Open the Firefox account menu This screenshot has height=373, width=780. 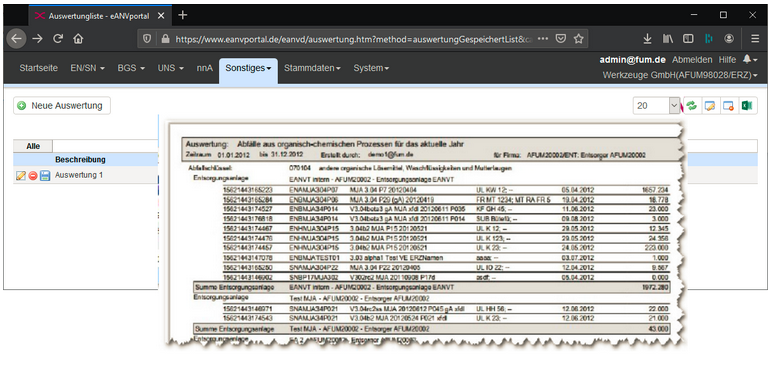pyautogui.click(x=729, y=39)
